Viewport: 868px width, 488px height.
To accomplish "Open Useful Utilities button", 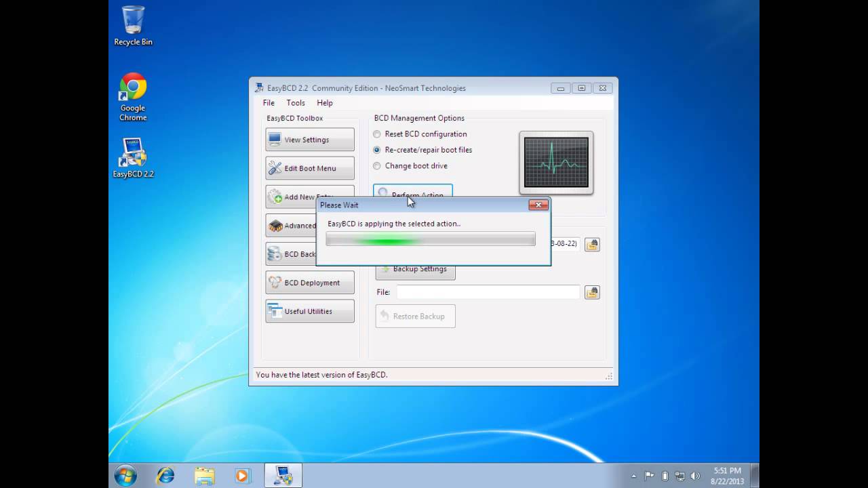I will coord(310,311).
